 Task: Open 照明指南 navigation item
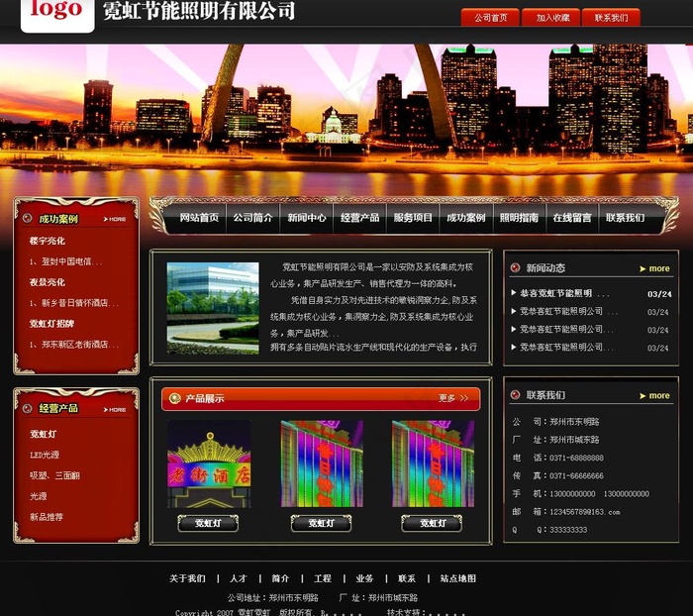520,218
